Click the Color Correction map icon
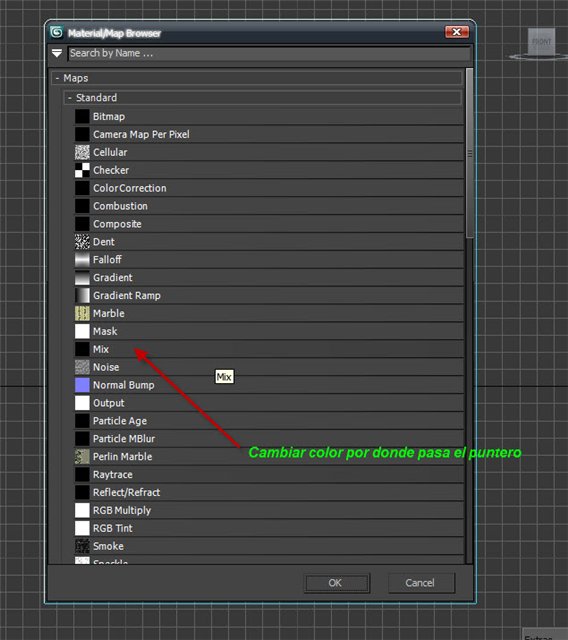 click(82, 188)
